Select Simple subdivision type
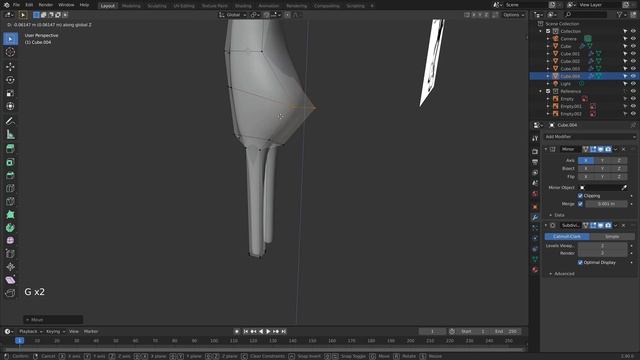Viewport: 640px width, 360px height. coord(612,237)
